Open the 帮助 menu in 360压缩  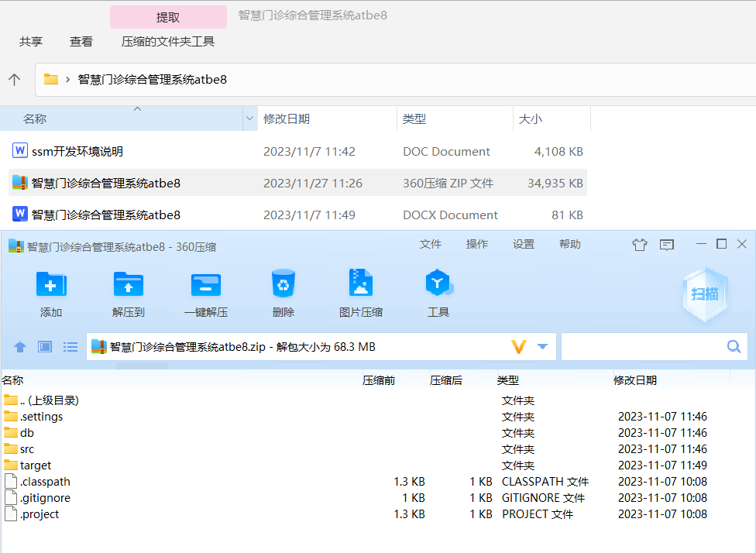pos(570,244)
